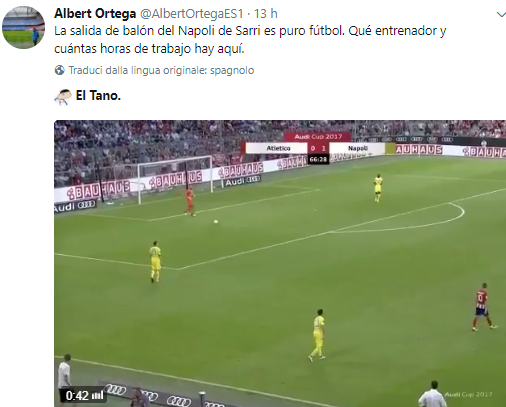Click the Atletico 0-1 Napoli scoreboard overlay
The width and height of the screenshot is (506, 407).
click(x=315, y=148)
